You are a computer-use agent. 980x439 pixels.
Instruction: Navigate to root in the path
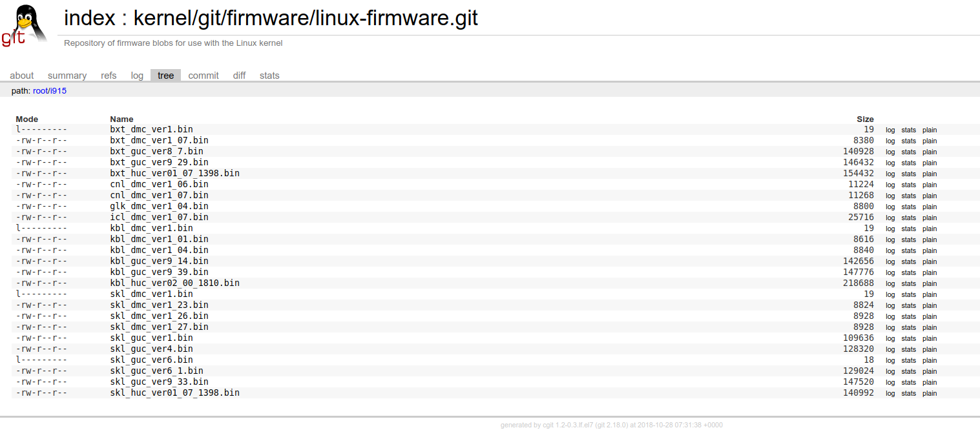click(x=40, y=91)
